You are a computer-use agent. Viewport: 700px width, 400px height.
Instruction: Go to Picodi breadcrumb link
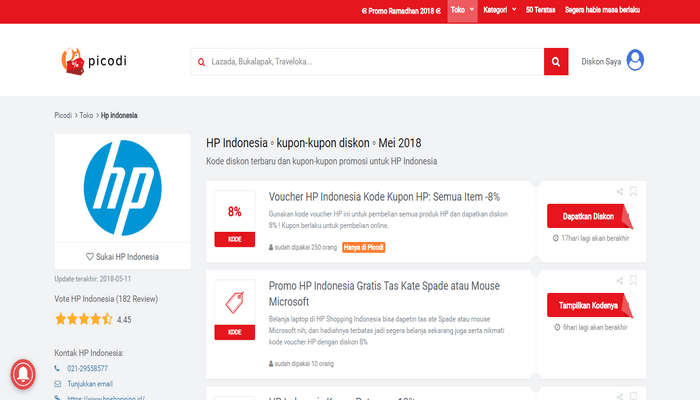63,115
